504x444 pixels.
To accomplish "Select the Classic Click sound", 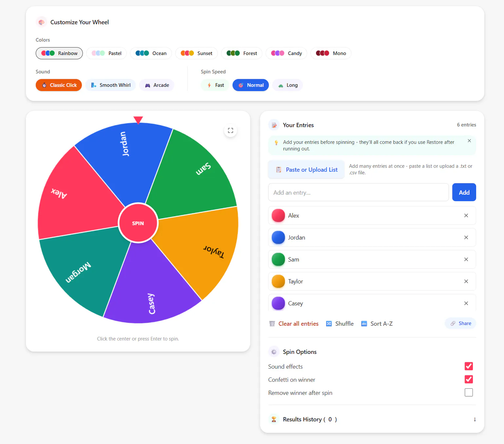I will point(59,85).
